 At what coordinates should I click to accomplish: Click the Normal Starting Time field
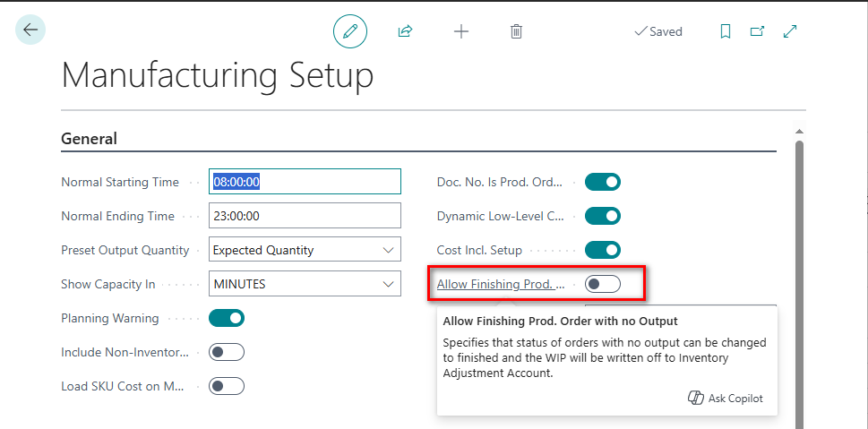pos(305,182)
